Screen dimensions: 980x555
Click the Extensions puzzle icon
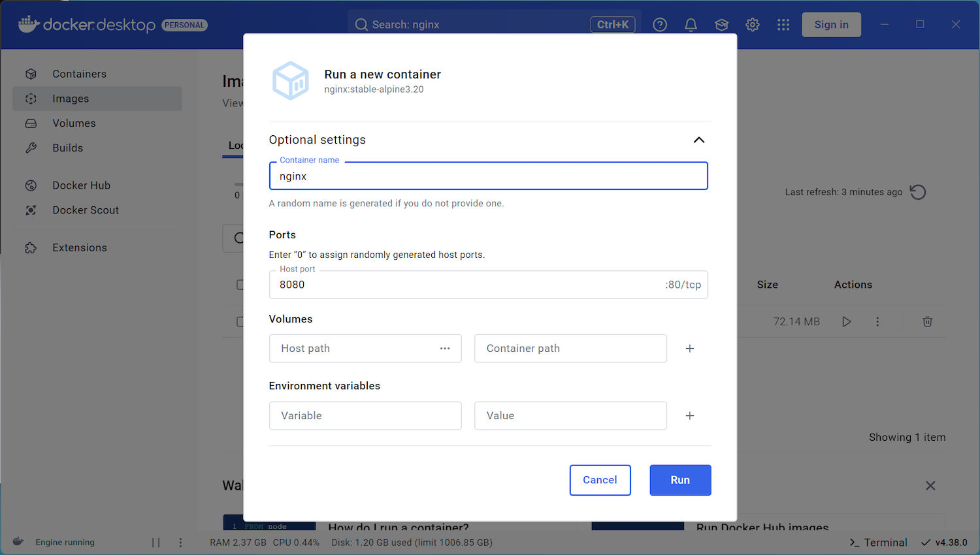31,247
